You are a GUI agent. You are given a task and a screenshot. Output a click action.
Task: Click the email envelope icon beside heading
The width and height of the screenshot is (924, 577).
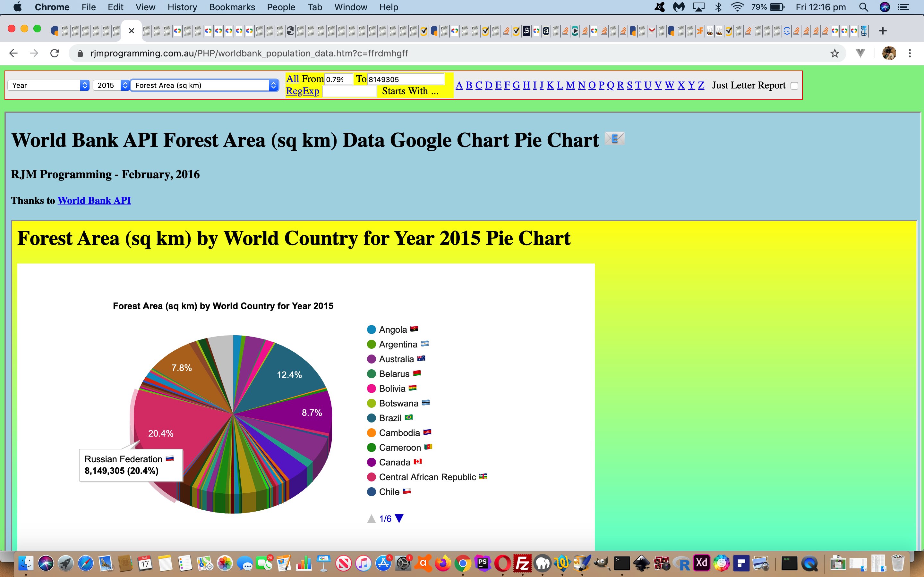(x=614, y=139)
